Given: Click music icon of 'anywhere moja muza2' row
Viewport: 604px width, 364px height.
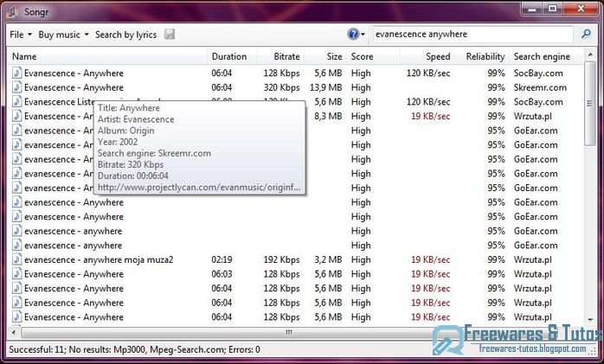Looking at the screenshot, I should coord(16,259).
